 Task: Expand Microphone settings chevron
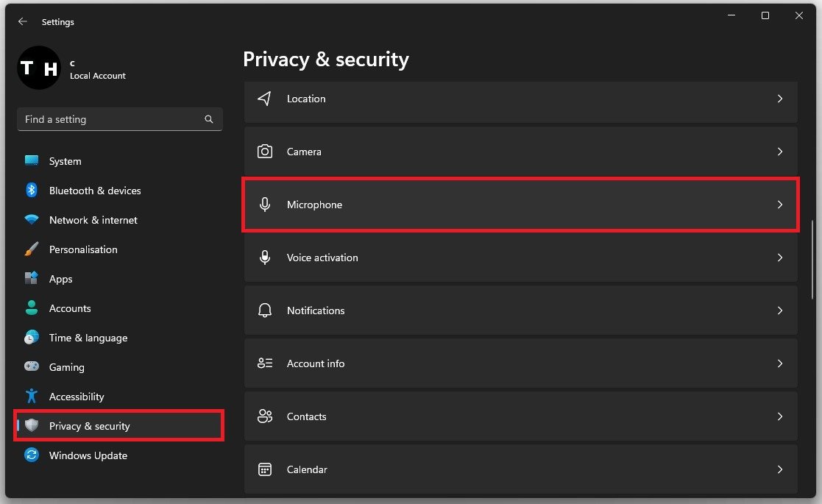(780, 205)
